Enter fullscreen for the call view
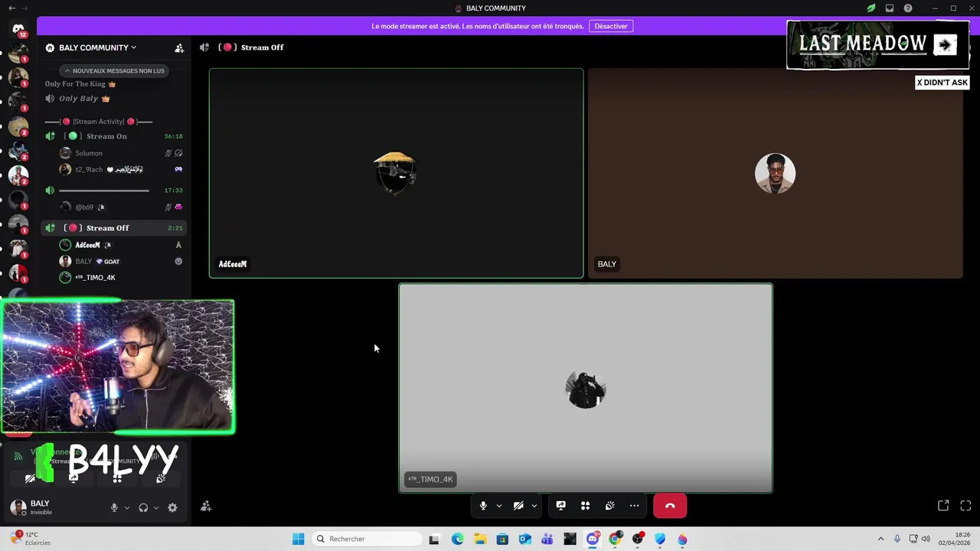 point(965,506)
